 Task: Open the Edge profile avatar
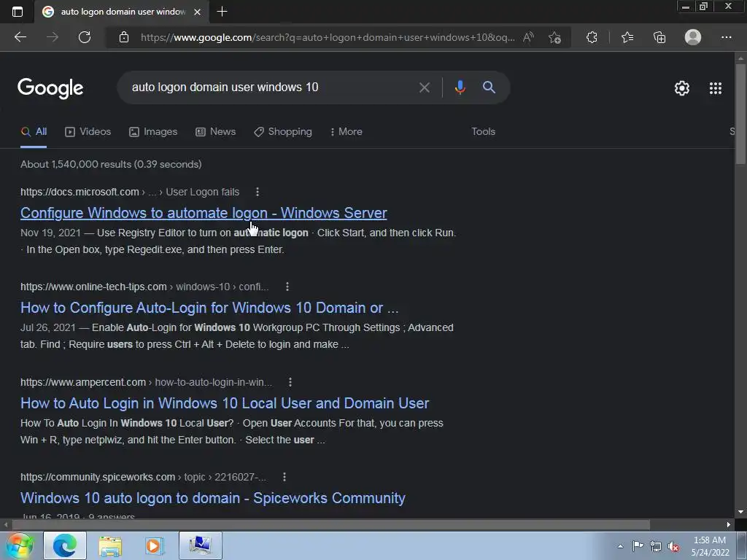click(x=693, y=37)
